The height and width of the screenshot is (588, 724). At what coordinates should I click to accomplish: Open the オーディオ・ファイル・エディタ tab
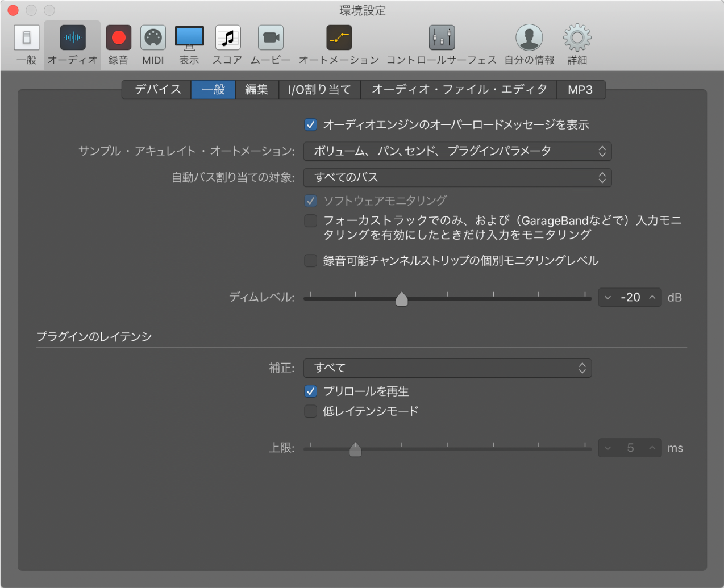click(459, 89)
